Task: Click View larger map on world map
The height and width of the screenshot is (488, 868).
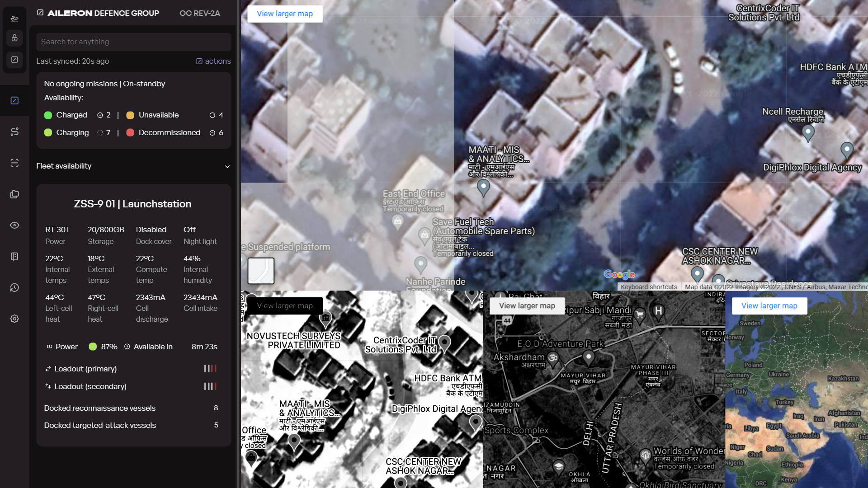Action: pyautogui.click(x=769, y=306)
